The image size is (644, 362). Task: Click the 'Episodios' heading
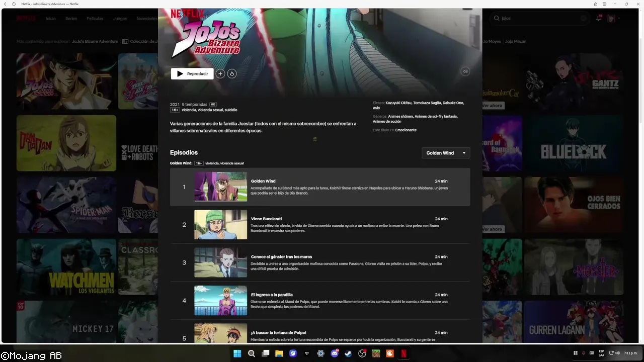point(184,152)
